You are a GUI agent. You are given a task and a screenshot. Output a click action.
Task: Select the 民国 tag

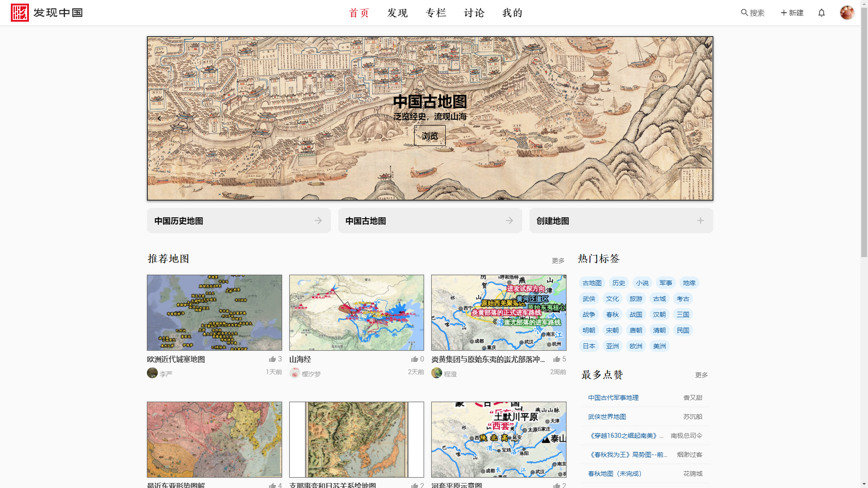click(x=683, y=330)
